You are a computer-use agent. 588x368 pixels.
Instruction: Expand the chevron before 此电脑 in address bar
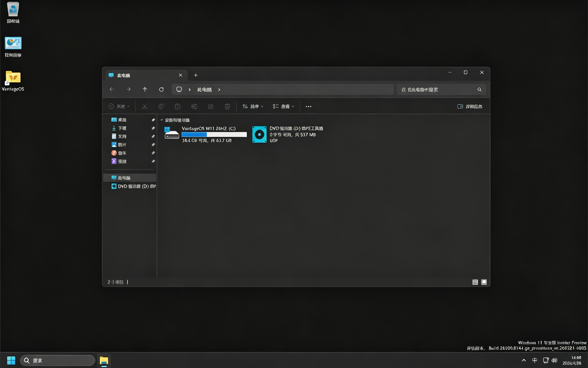point(189,89)
